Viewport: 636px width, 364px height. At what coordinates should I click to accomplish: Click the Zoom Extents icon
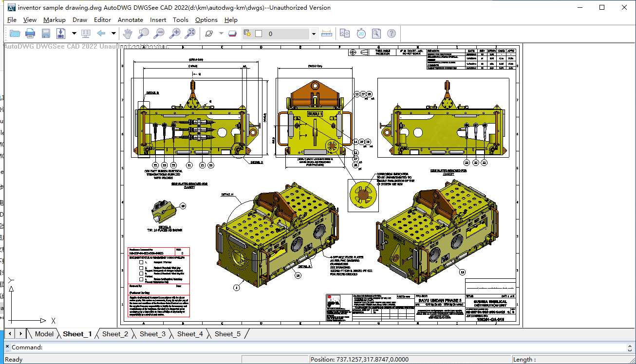(x=190, y=34)
